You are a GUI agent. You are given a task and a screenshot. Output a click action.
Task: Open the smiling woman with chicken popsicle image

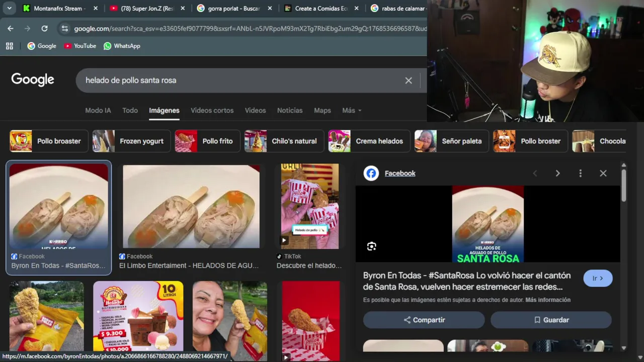(x=229, y=316)
